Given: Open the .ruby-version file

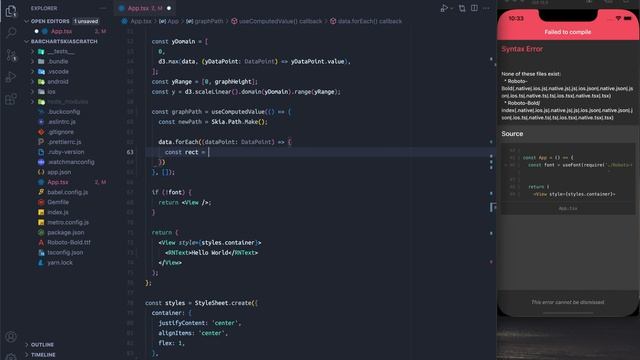Looking at the screenshot, I should [x=66, y=152].
